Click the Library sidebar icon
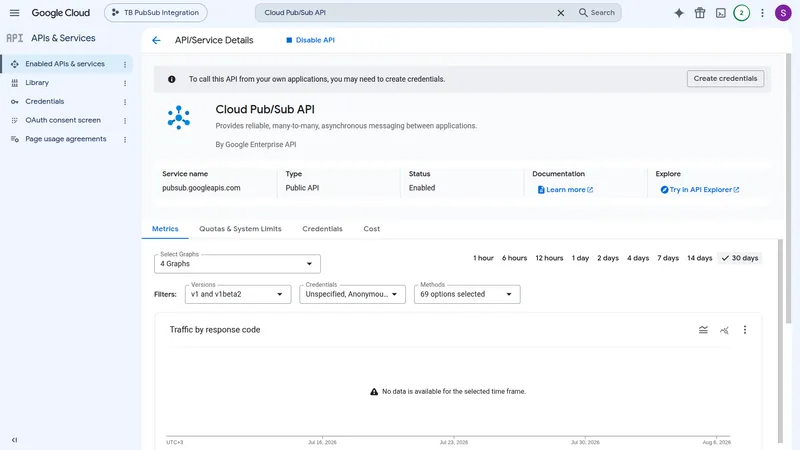 pyautogui.click(x=15, y=83)
